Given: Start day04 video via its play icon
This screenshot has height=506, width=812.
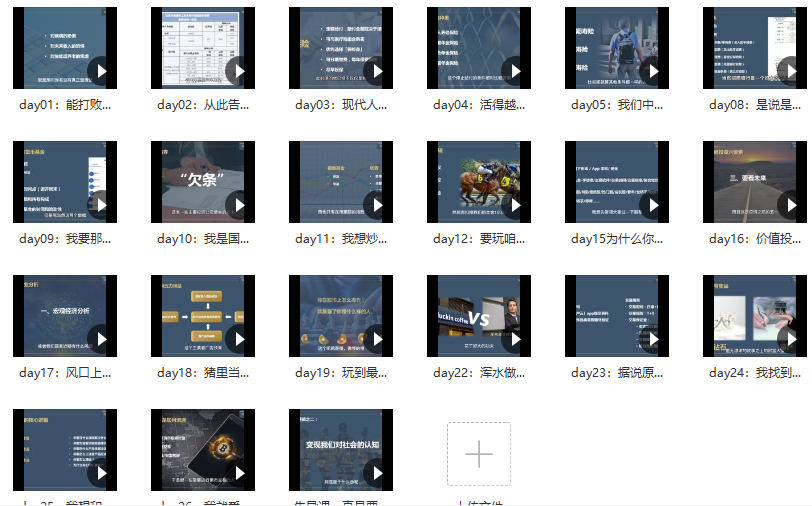Looking at the screenshot, I should tap(513, 71).
